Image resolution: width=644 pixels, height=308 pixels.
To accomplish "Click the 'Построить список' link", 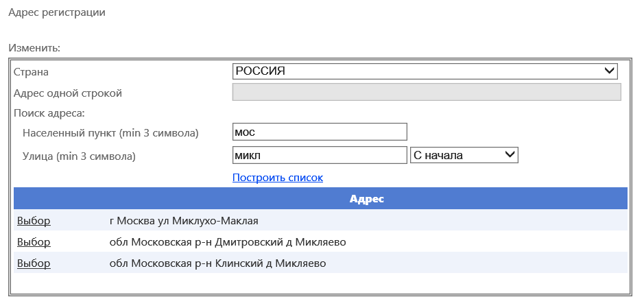I will tap(278, 178).
